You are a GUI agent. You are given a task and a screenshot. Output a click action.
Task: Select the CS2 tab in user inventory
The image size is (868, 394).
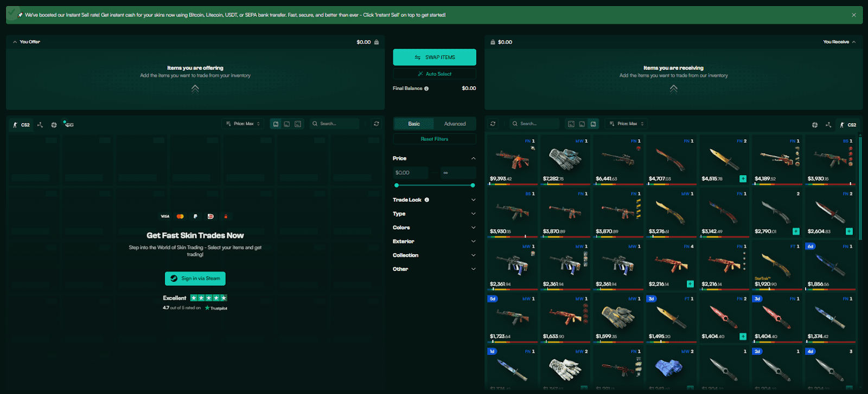pyautogui.click(x=22, y=125)
